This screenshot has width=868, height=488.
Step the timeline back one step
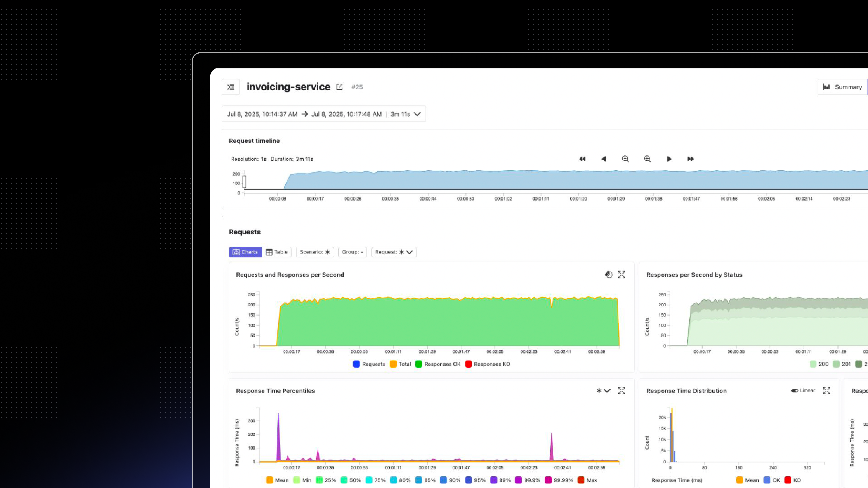click(604, 159)
